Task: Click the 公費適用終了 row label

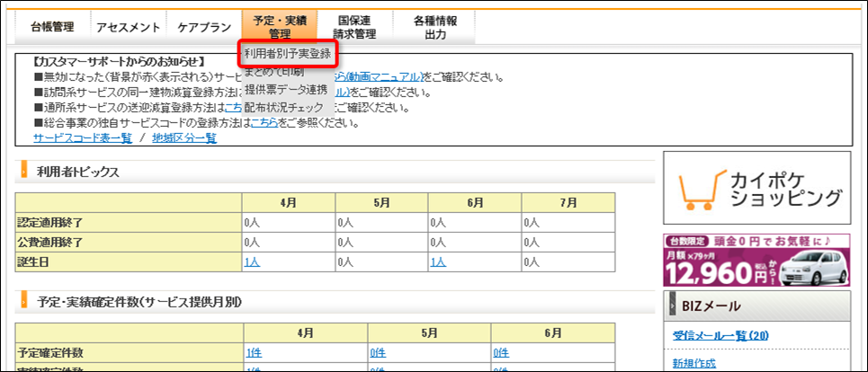Action: coord(129,242)
